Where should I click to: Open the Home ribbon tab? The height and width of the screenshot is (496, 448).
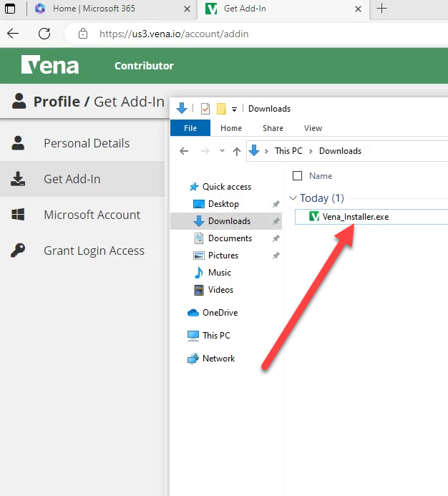(231, 128)
